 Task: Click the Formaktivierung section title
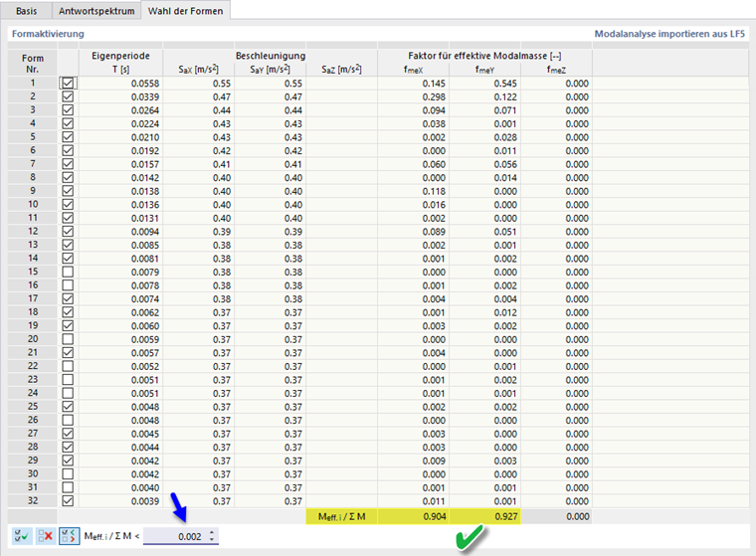pyautogui.click(x=48, y=34)
